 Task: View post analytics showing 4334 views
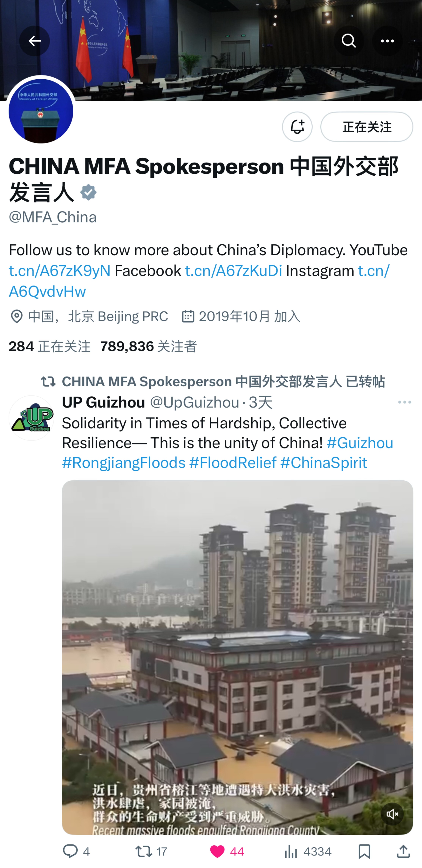pyautogui.click(x=307, y=852)
